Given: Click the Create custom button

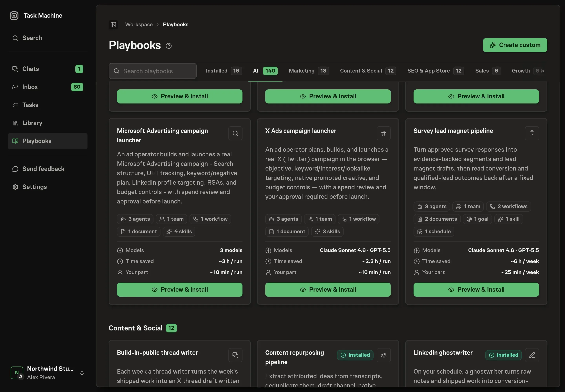Looking at the screenshot, I should click(515, 45).
